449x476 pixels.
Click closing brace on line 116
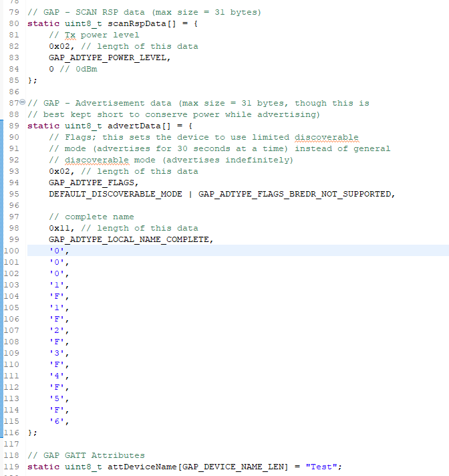click(x=31, y=433)
